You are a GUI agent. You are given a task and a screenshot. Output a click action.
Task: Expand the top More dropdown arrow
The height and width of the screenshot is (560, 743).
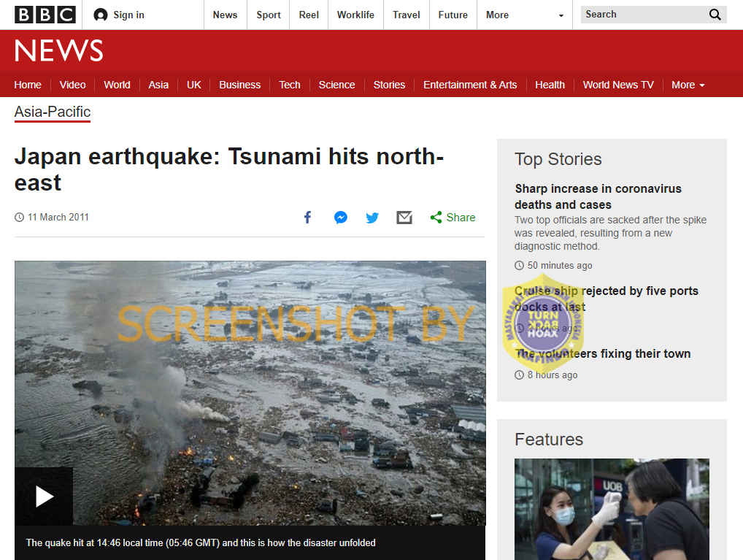point(561,15)
